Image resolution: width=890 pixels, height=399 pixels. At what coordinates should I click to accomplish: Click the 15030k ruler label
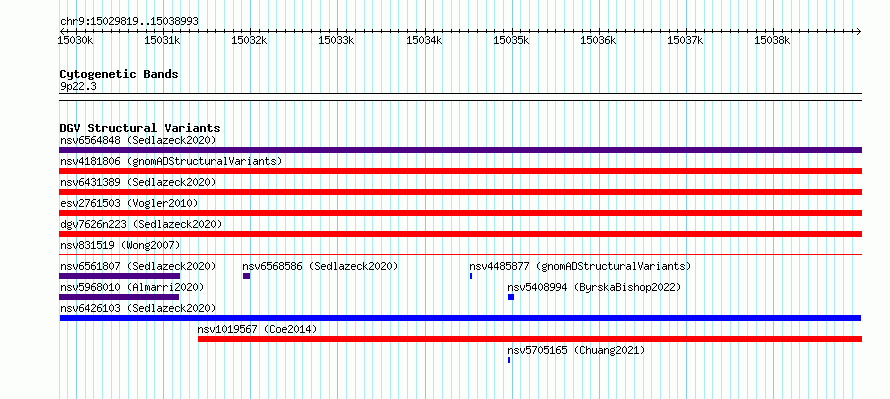(x=75, y=40)
